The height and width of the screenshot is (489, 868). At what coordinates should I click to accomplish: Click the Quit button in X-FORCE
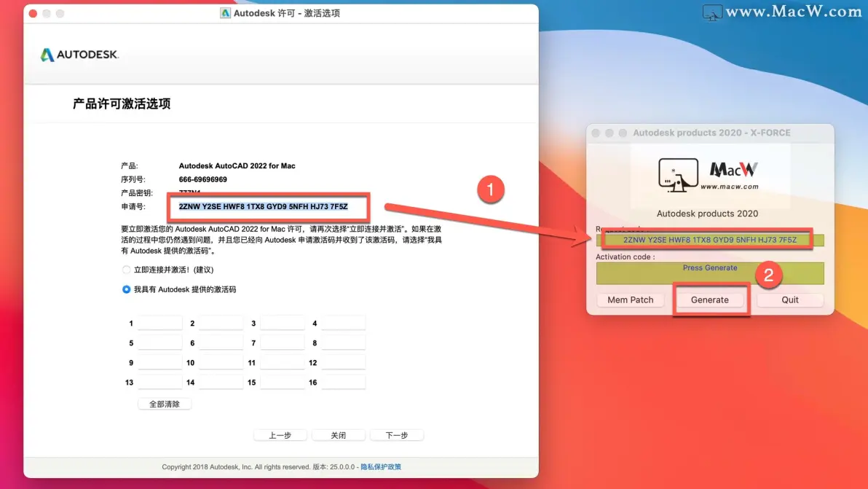[790, 300]
